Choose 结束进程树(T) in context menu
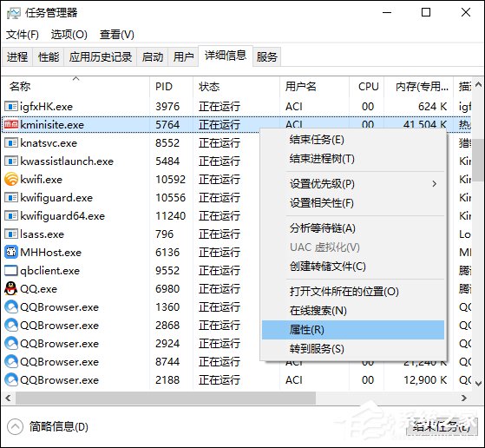The height and width of the screenshot is (448, 485). click(353, 159)
